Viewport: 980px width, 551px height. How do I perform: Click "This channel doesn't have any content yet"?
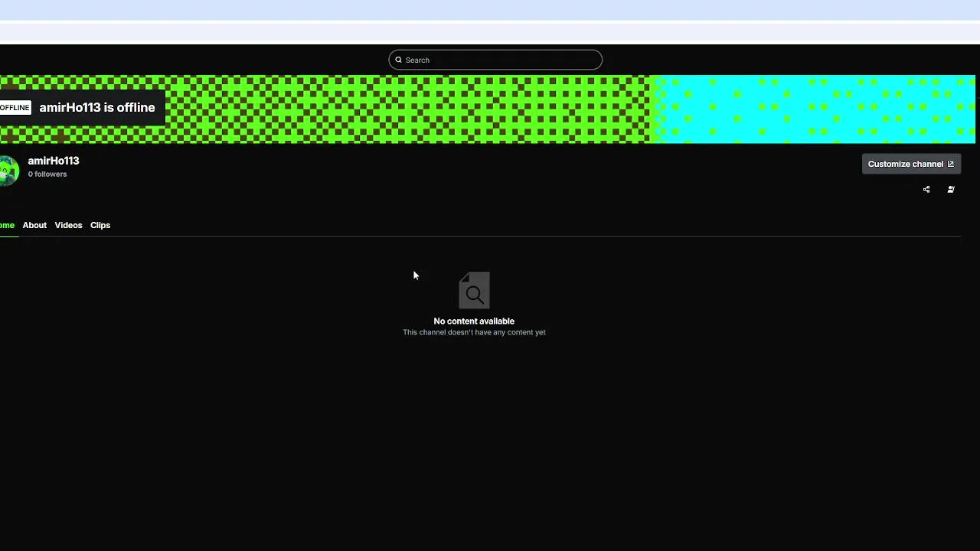click(x=474, y=333)
